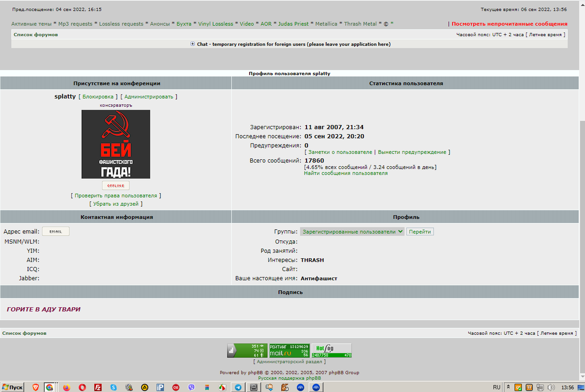Viewport: 585px width, 392px height.
Task: Show desktop icon at taskbar end
Action: [581, 387]
